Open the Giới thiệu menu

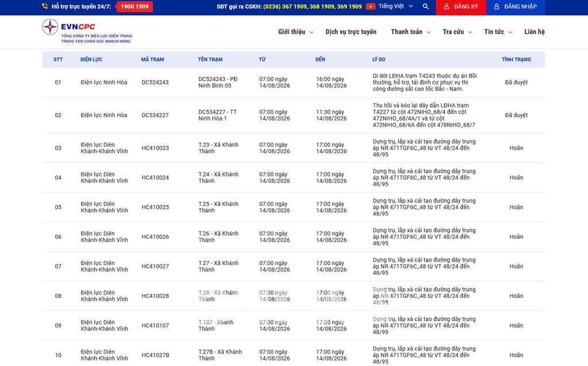click(x=292, y=32)
